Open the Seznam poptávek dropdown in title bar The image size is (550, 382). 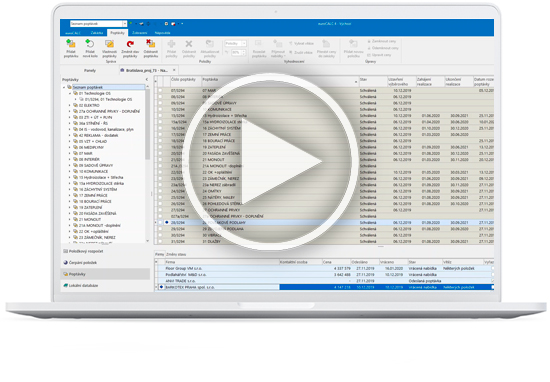coord(125,24)
